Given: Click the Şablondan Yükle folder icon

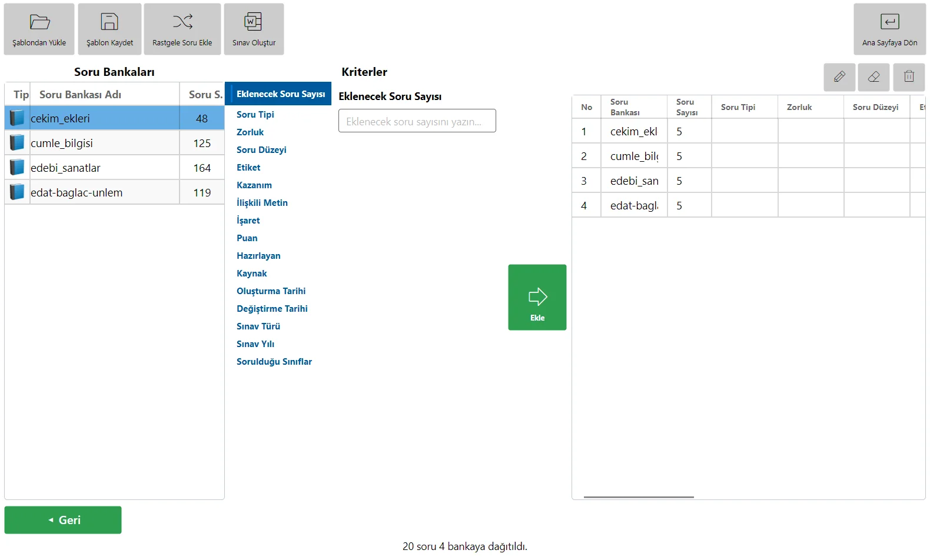Looking at the screenshot, I should 39,22.
